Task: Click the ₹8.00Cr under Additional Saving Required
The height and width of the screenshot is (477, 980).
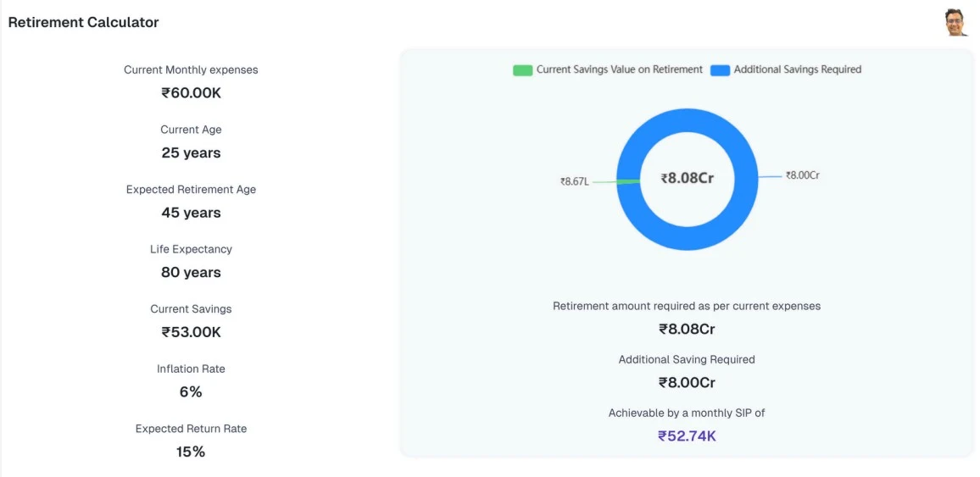Action: click(x=687, y=383)
